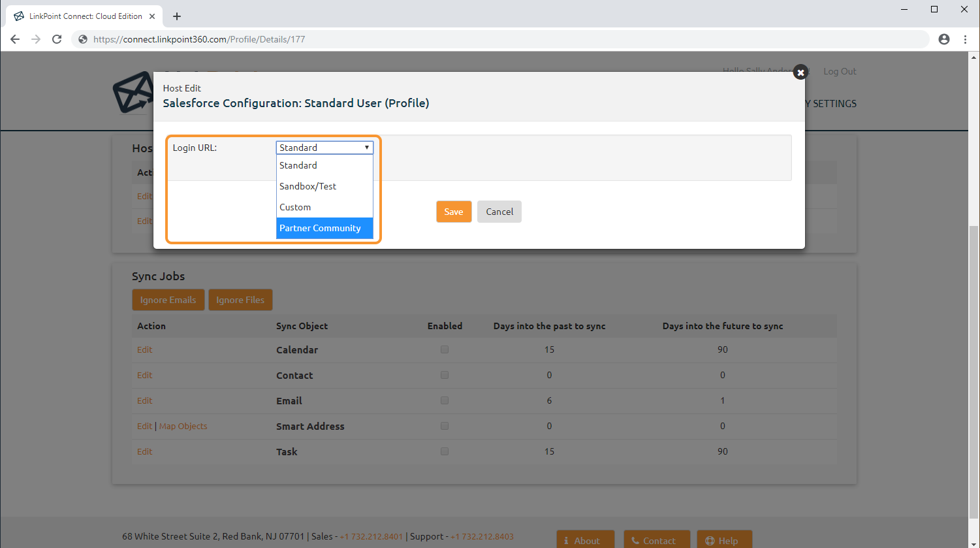Image resolution: width=980 pixels, height=548 pixels.
Task: Open the Login URL dropdown
Action: pyautogui.click(x=324, y=148)
